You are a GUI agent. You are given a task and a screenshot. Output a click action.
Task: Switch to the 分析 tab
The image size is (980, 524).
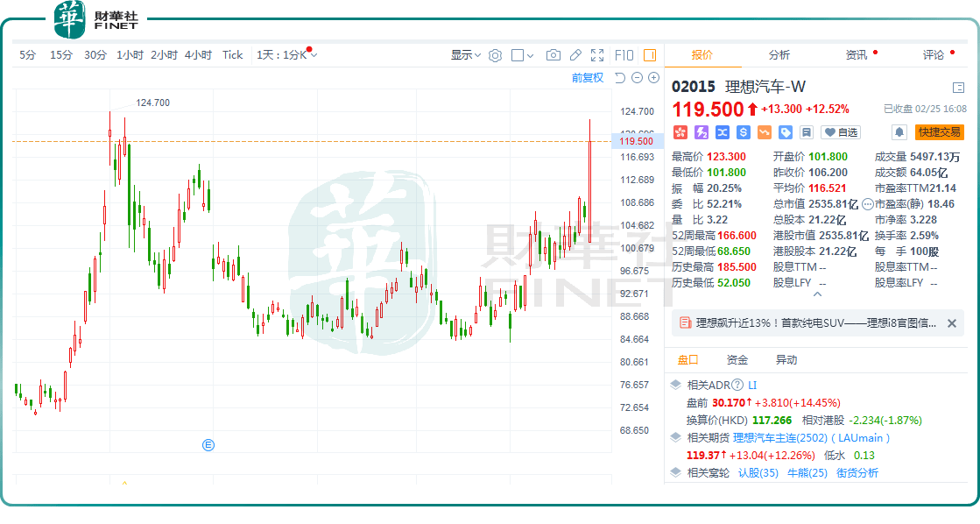click(x=779, y=55)
